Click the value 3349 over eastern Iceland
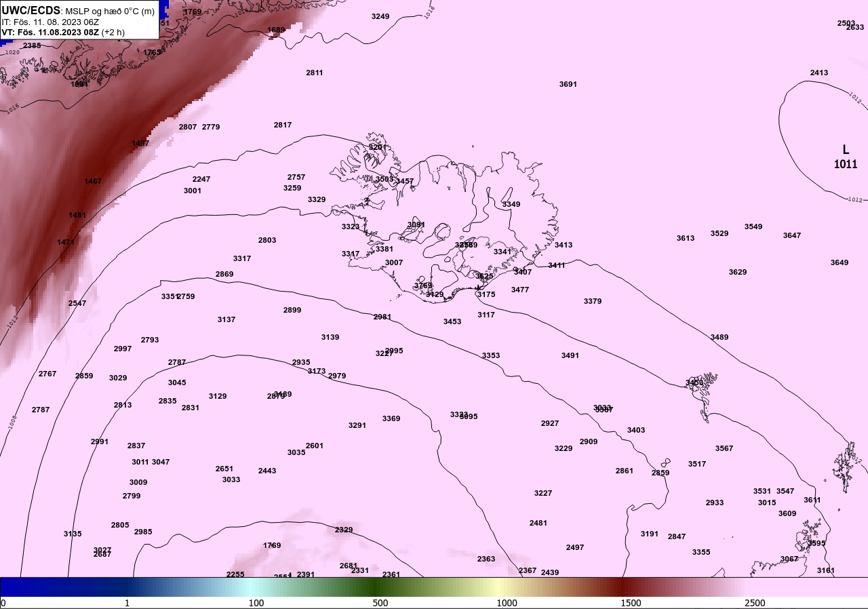 click(511, 204)
